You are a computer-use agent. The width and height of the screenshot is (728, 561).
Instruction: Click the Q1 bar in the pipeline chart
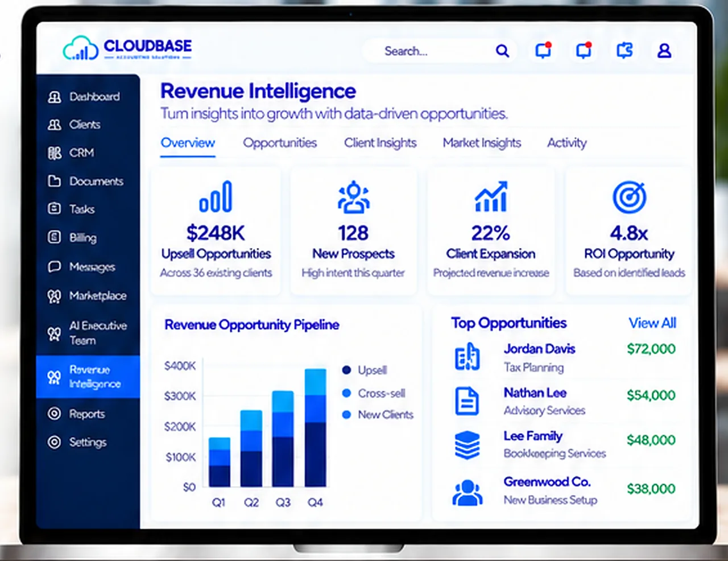tap(220, 461)
